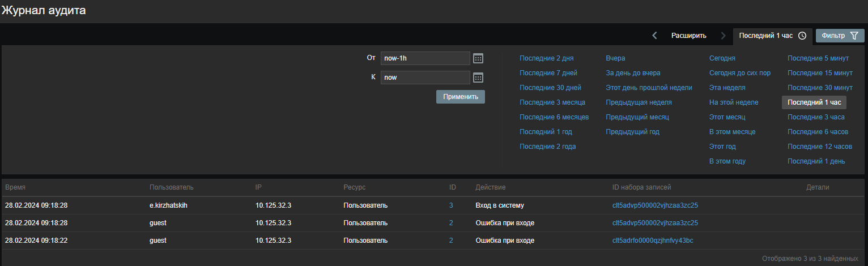The image size is (868, 266).
Task: Select 'Этот год' time range
Action: [x=722, y=147]
